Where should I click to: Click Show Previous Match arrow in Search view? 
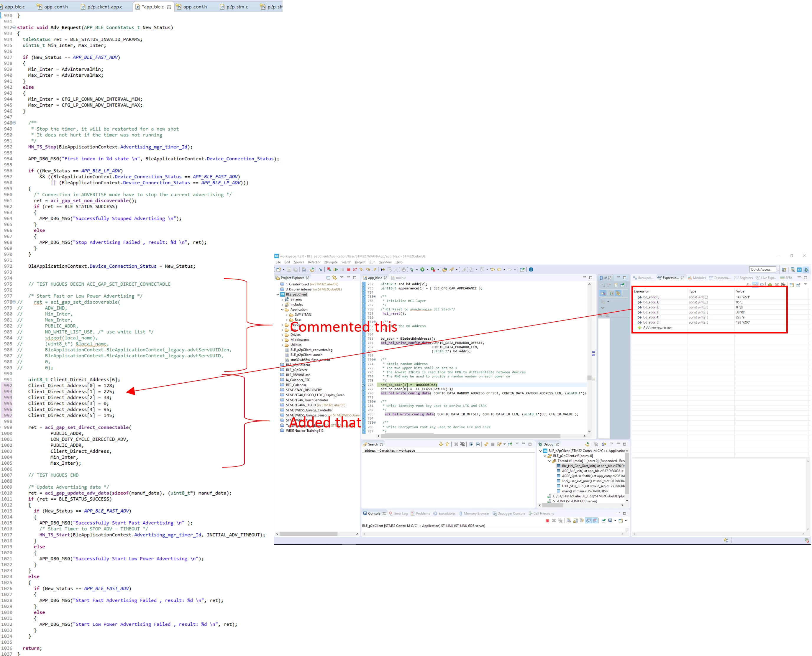tap(447, 444)
